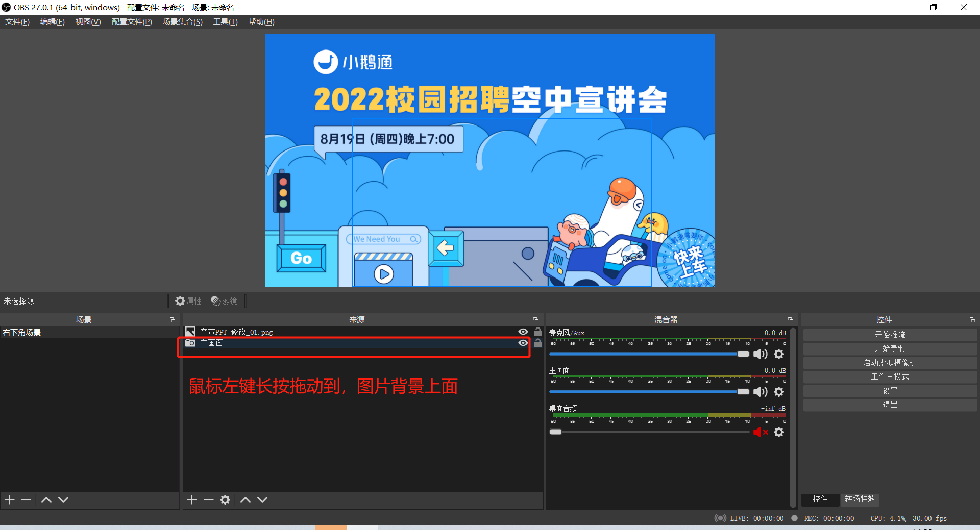
Task: Open 设置 from controls panel
Action: point(890,391)
